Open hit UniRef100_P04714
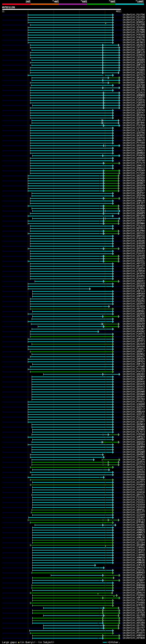 pyautogui.click(x=134, y=336)
